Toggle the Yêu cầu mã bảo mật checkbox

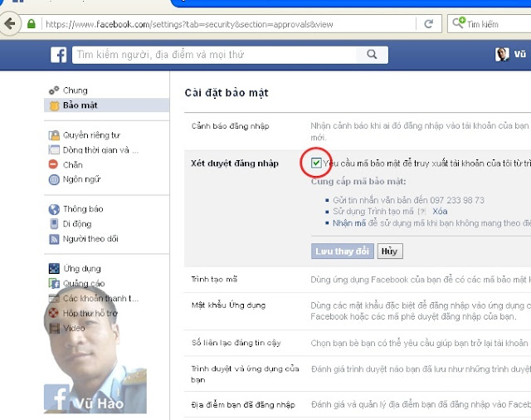[316, 163]
